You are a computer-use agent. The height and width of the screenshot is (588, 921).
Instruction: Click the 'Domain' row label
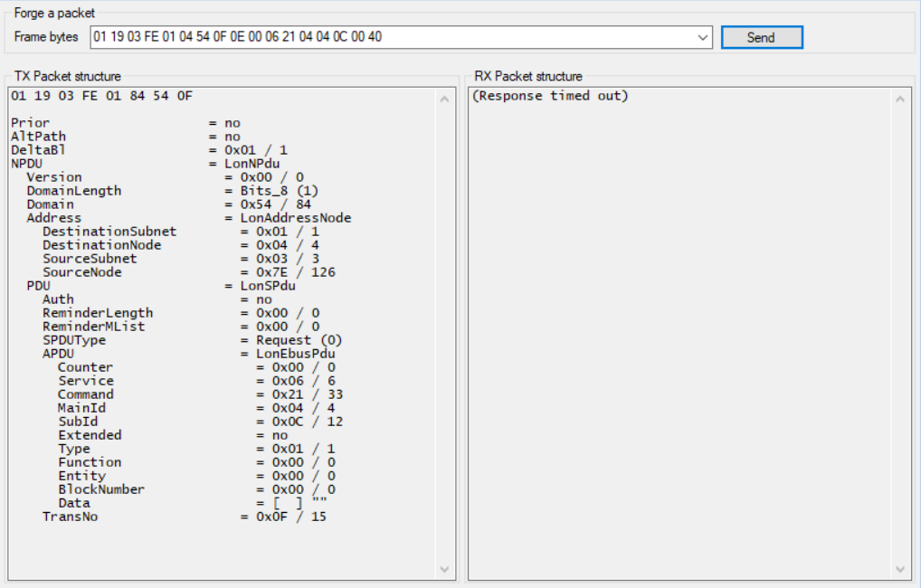[x=50, y=204]
